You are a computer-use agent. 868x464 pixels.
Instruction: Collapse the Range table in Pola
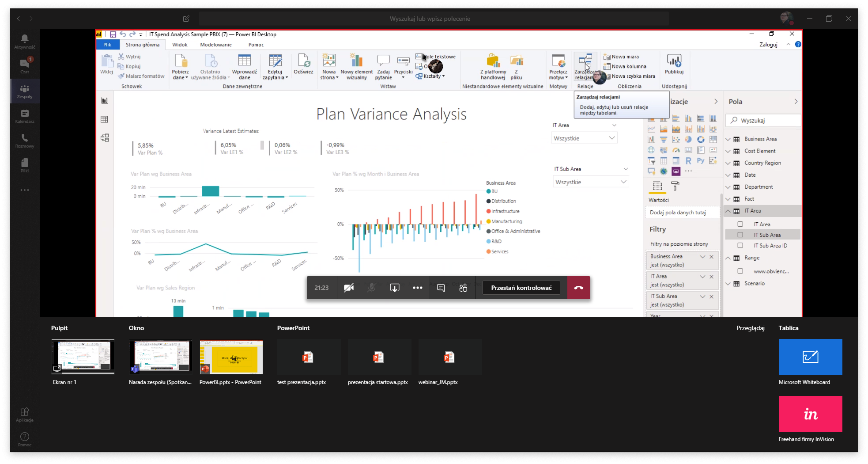tap(728, 258)
